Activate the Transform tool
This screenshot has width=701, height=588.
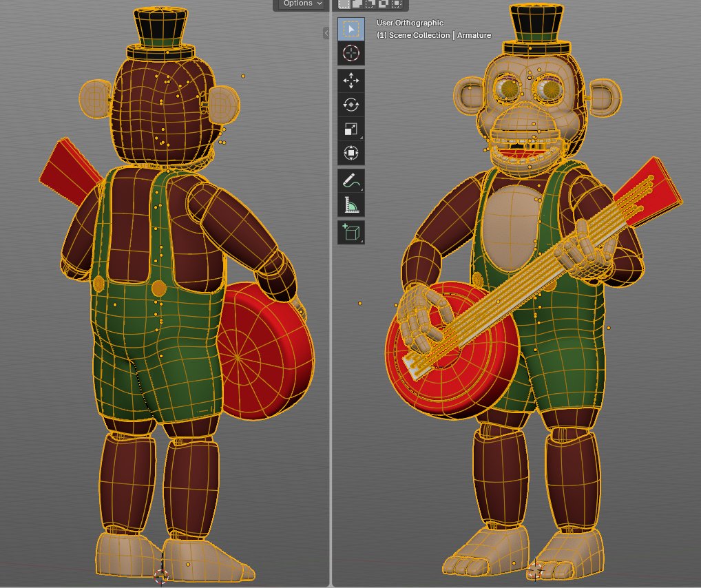point(351,153)
